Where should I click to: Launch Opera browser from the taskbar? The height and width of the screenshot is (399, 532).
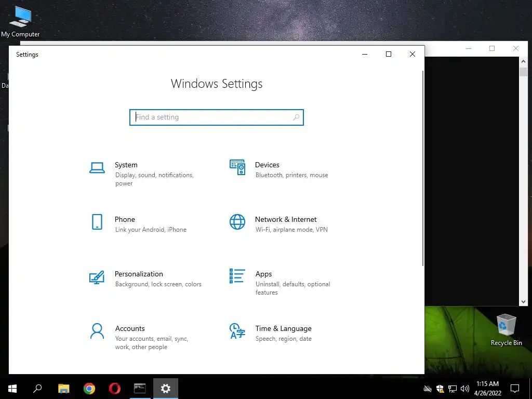[x=115, y=389]
